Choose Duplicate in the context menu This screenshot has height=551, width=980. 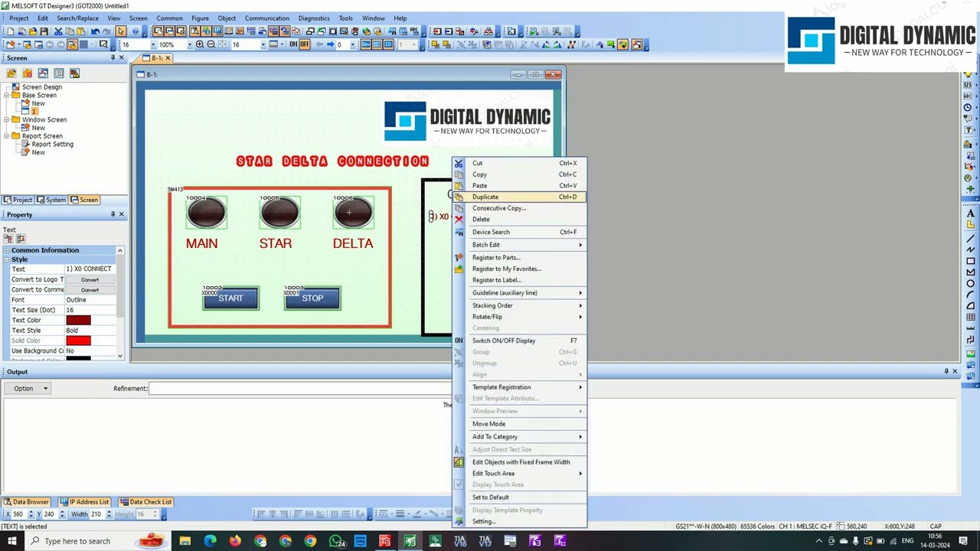[521, 197]
